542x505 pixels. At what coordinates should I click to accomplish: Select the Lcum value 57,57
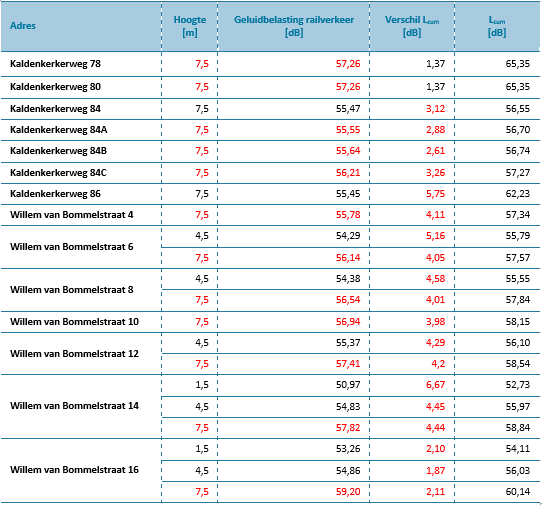518,258
